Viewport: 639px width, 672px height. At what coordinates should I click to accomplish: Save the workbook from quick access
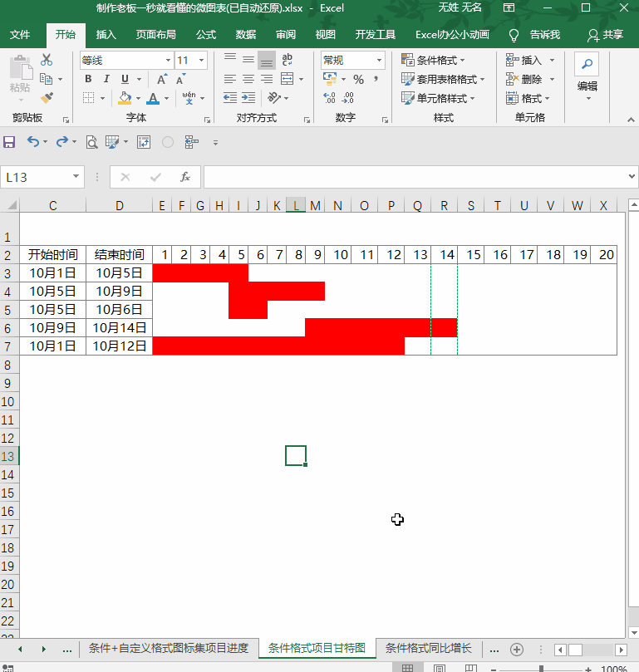pyautogui.click(x=9, y=142)
